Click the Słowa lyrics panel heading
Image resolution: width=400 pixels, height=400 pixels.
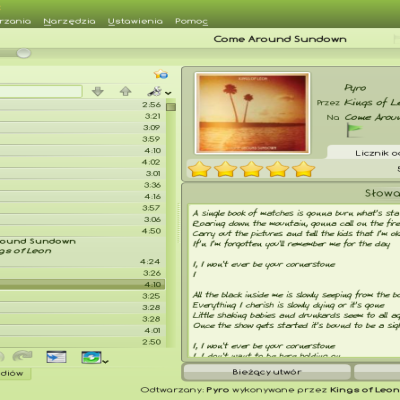[x=382, y=193]
